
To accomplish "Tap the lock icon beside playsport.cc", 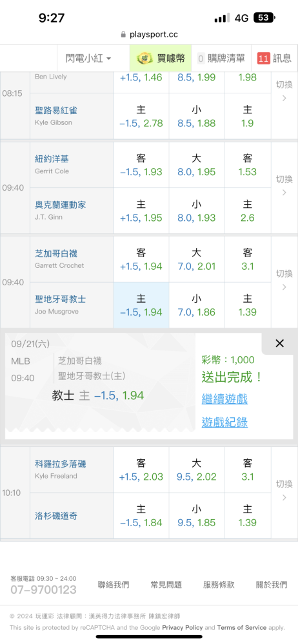I will [123, 35].
